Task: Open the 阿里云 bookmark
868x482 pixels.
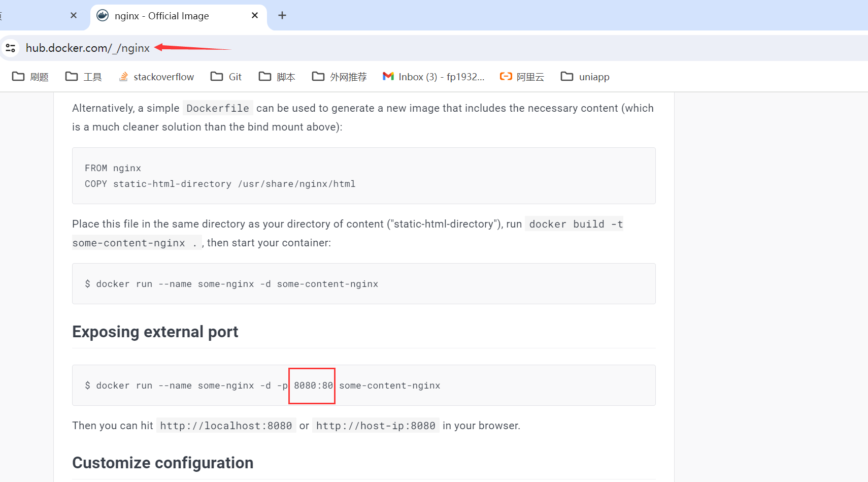Action: click(x=522, y=77)
